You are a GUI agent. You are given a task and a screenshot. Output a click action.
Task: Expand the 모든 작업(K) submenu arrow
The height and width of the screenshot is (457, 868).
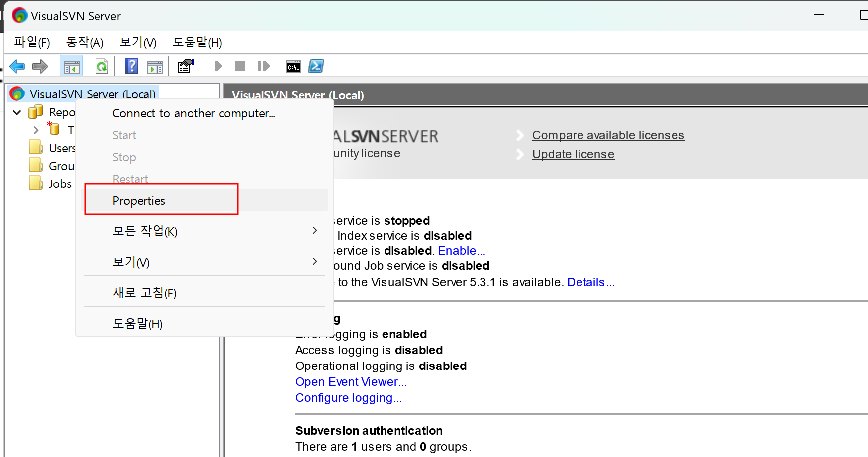coord(315,230)
